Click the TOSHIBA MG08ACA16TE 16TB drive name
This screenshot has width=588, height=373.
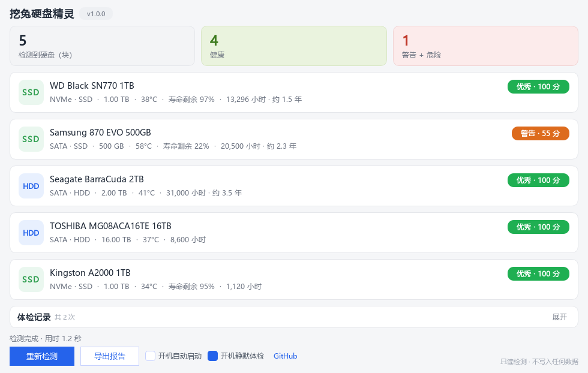pyautogui.click(x=110, y=227)
